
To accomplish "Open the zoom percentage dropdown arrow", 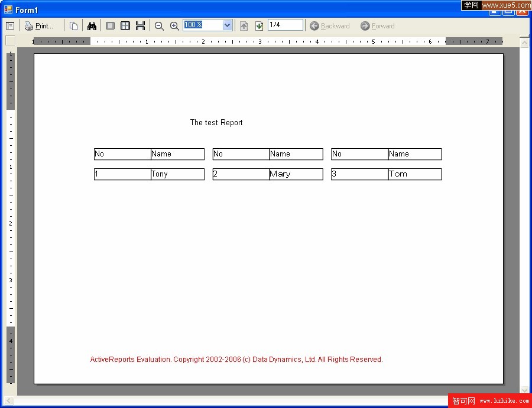I will 228,25.
